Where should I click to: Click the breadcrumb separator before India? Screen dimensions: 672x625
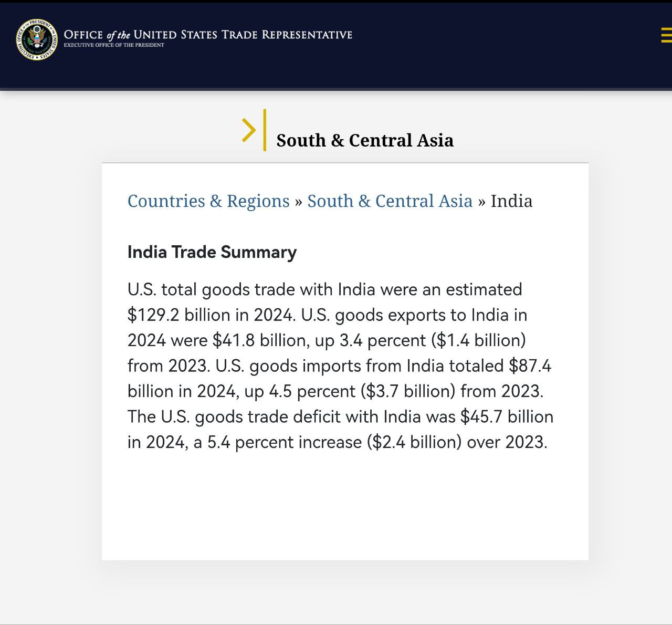pyautogui.click(x=481, y=202)
